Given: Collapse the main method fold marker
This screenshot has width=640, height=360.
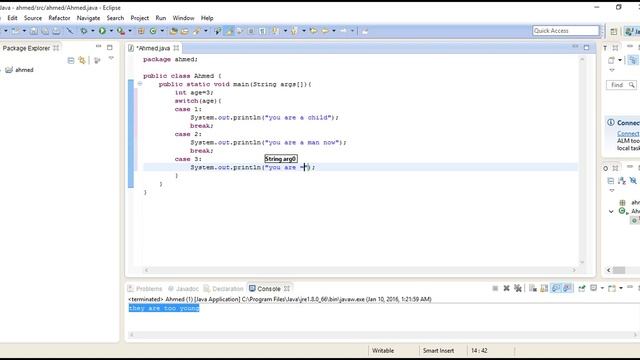Looking at the screenshot, I should click(140, 84).
